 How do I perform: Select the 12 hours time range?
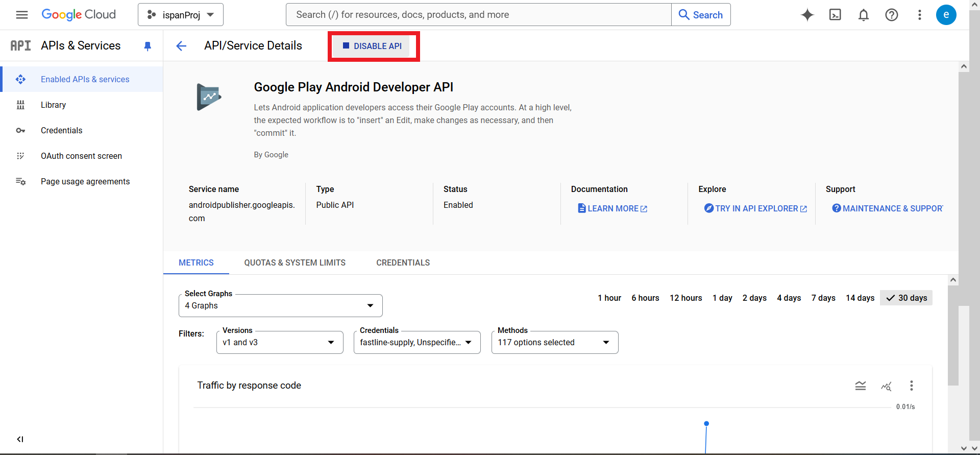[686, 298]
